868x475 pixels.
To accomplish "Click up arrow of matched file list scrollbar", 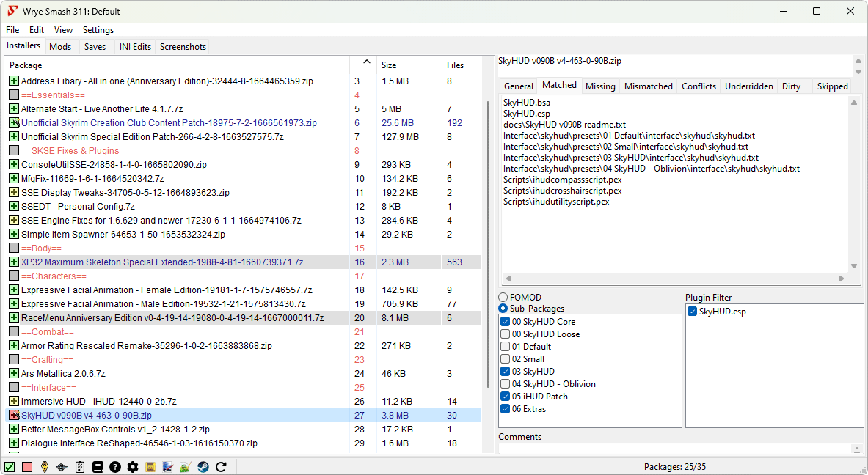I will click(x=854, y=103).
